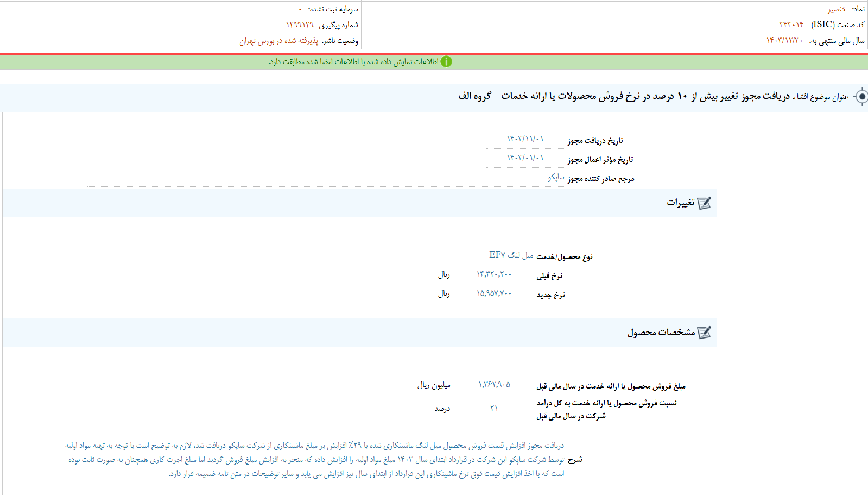Click the previous rate value ۱۴,۳۲۰,۲۰۰
This screenshot has width=868, height=495.
click(x=494, y=274)
